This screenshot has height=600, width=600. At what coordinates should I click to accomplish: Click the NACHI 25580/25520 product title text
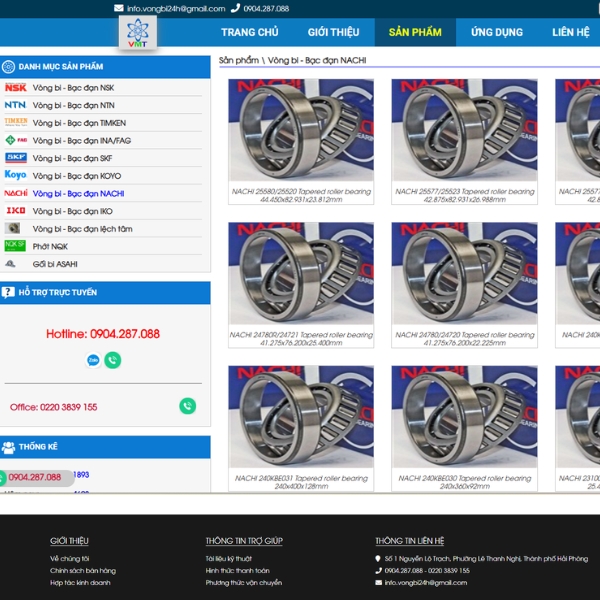(x=301, y=195)
